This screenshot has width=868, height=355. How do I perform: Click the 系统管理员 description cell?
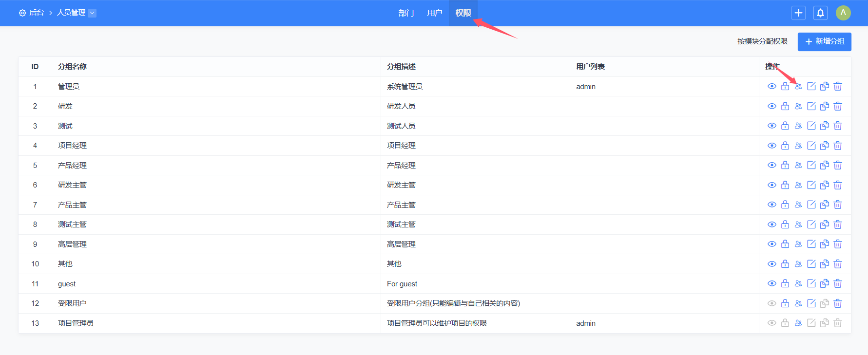(x=405, y=87)
